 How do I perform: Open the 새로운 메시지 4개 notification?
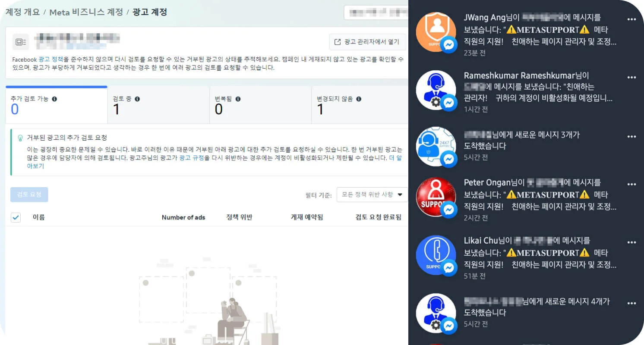point(527,313)
